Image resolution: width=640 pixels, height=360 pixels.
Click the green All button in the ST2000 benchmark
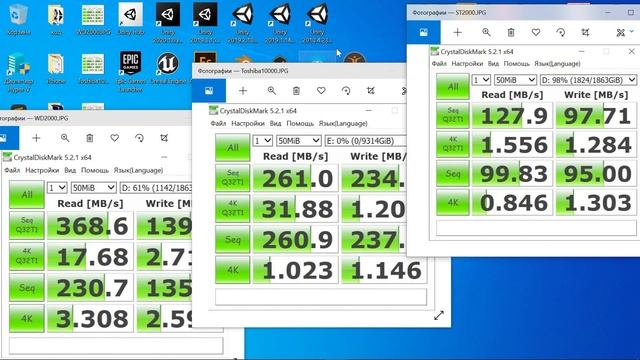[x=453, y=87]
